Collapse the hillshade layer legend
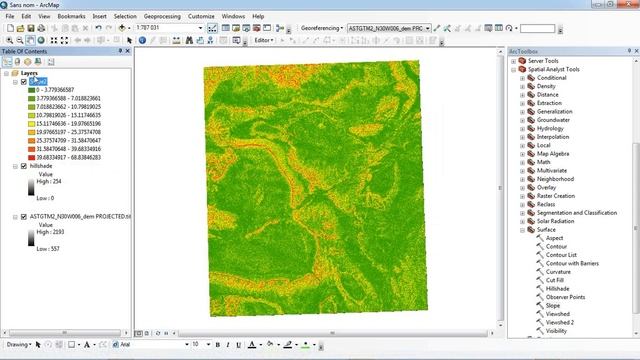The height and width of the screenshot is (360, 640). [15, 166]
